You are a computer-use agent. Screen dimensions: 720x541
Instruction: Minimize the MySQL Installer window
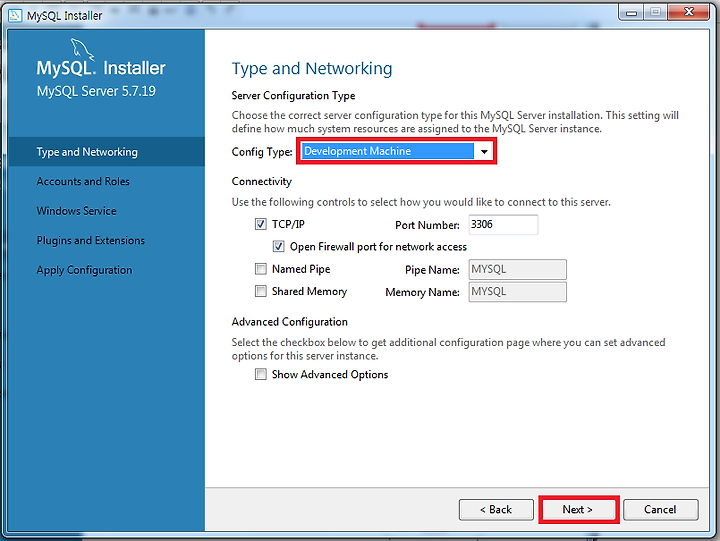pyautogui.click(x=631, y=12)
